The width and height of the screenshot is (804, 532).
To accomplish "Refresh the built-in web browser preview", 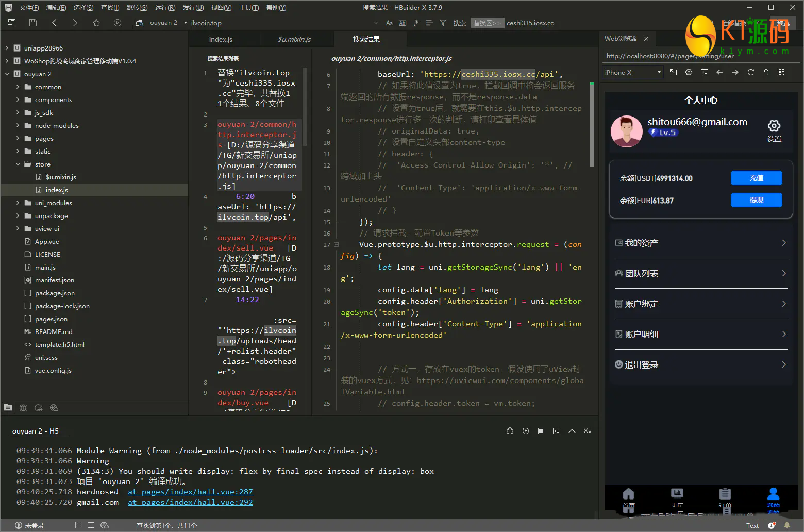I will [x=750, y=73].
